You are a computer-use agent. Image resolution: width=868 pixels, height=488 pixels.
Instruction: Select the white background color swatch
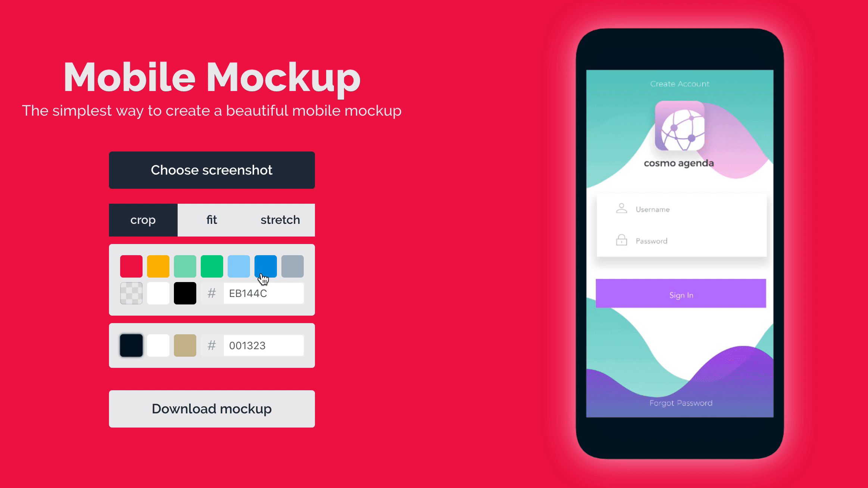click(158, 293)
